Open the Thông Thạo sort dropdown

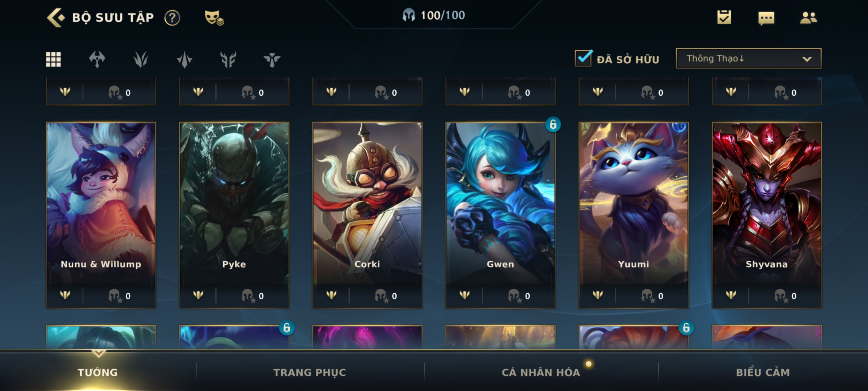point(748,58)
